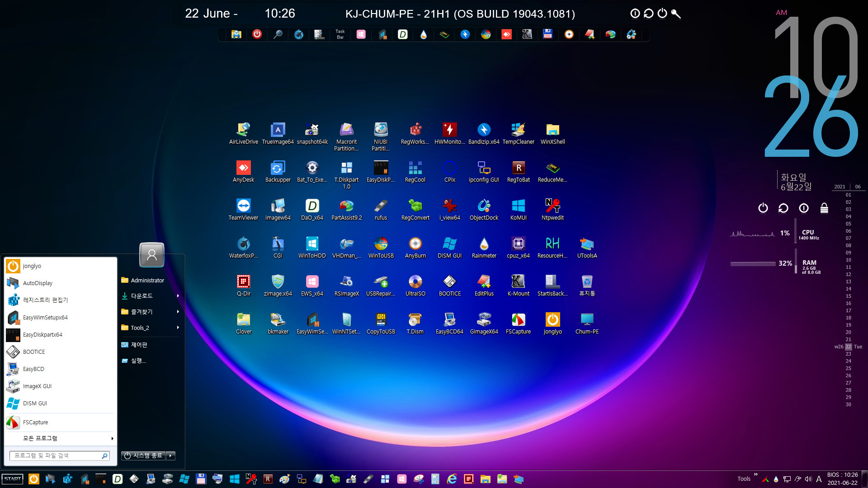Open AnyBurn desktop shortcut
The height and width of the screenshot is (488, 868).
[x=415, y=248]
